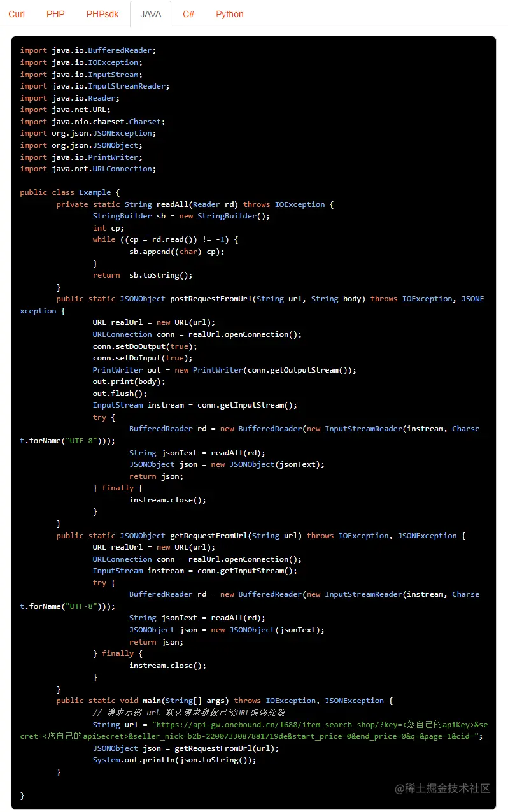The image size is (508, 812).
Task: Click the postRequestFromUrl method declaration
Action: point(251,305)
